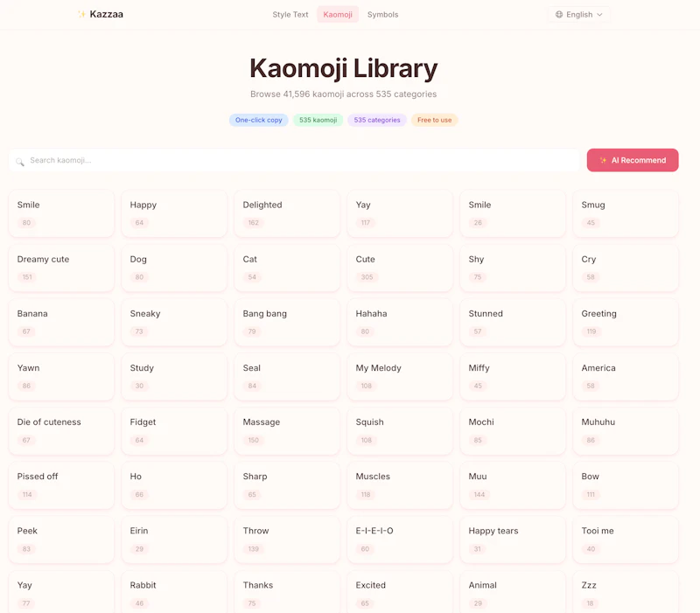
Task: Click the One-click copy badge
Action: [x=258, y=120]
